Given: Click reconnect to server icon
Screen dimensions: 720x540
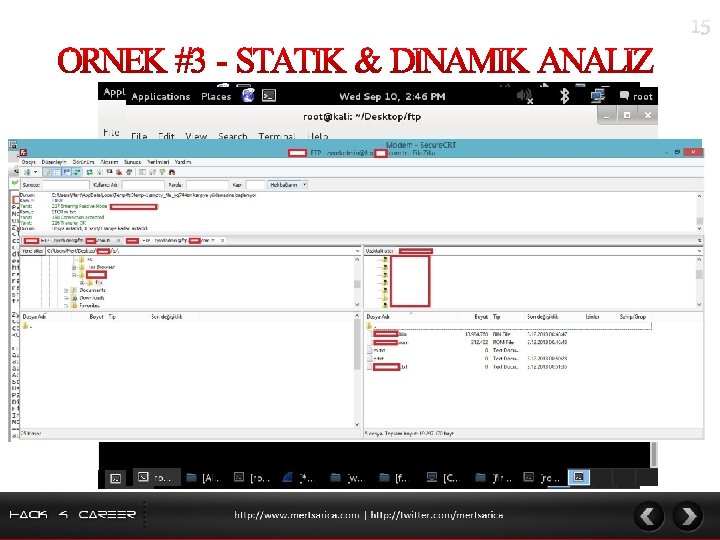Looking at the screenshot, I should pos(129,172).
